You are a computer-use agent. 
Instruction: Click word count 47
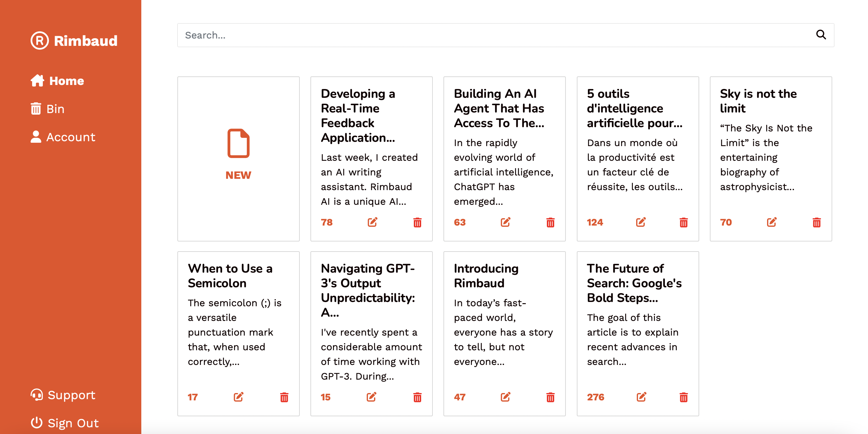[460, 397]
